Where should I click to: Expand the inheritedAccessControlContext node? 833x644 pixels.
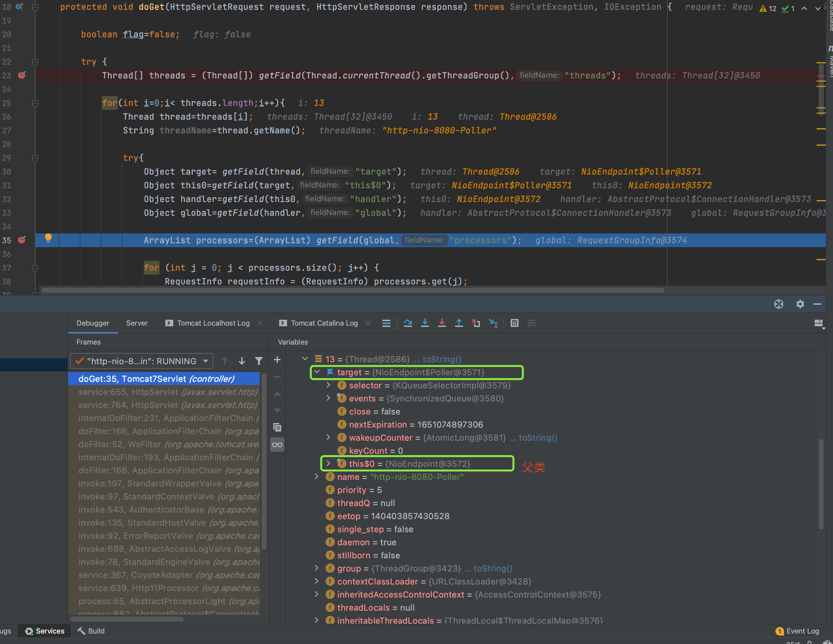pos(316,594)
